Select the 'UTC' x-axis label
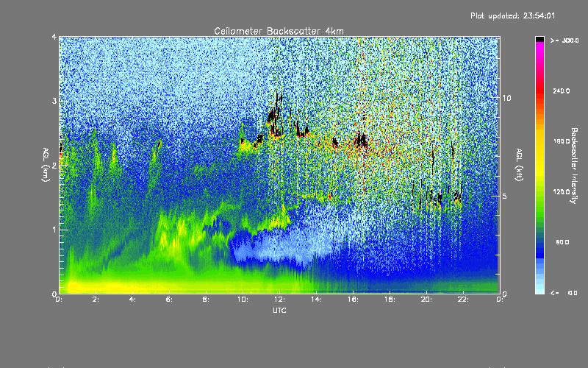588x368 pixels. [x=279, y=310]
